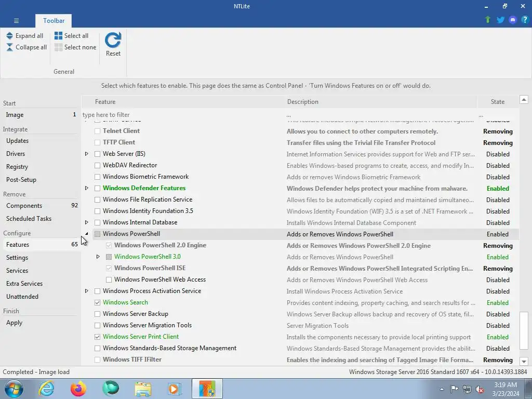This screenshot has width=532, height=399.
Task: Collapse the Windows PowerShell node
Action: tap(87, 234)
